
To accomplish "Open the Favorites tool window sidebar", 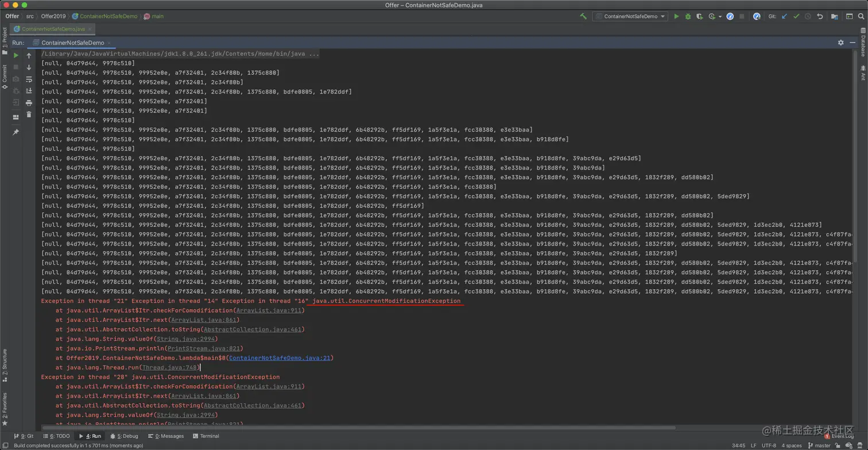I will click(5, 409).
